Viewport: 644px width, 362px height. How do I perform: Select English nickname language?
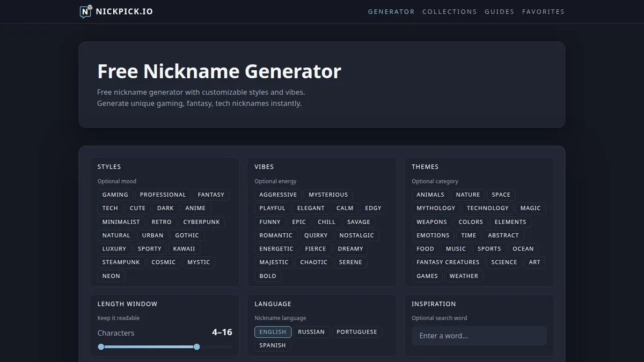coord(273,332)
